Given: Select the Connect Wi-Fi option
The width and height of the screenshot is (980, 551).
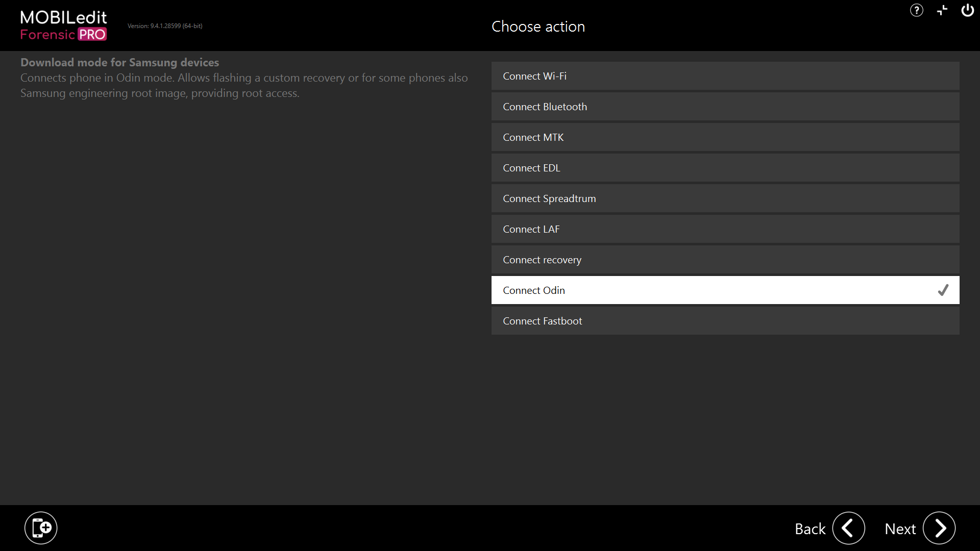Looking at the screenshot, I should coord(725,76).
